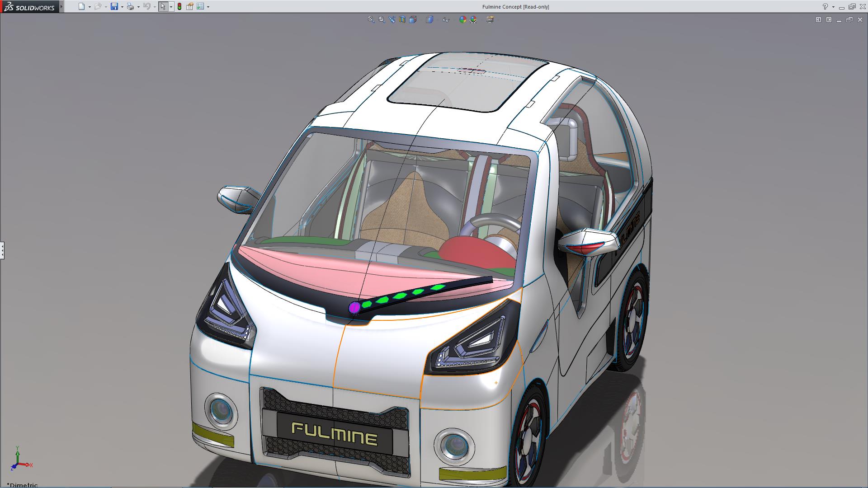Viewport: 868px width, 488px height.
Task: Open File Properties from the toolbar
Action: click(190, 6)
